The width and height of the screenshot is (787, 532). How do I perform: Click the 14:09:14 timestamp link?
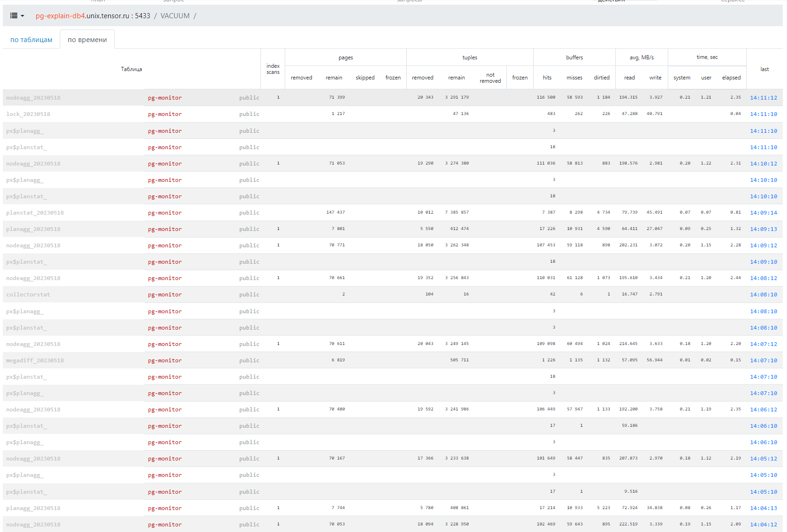(x=763, y=213)
